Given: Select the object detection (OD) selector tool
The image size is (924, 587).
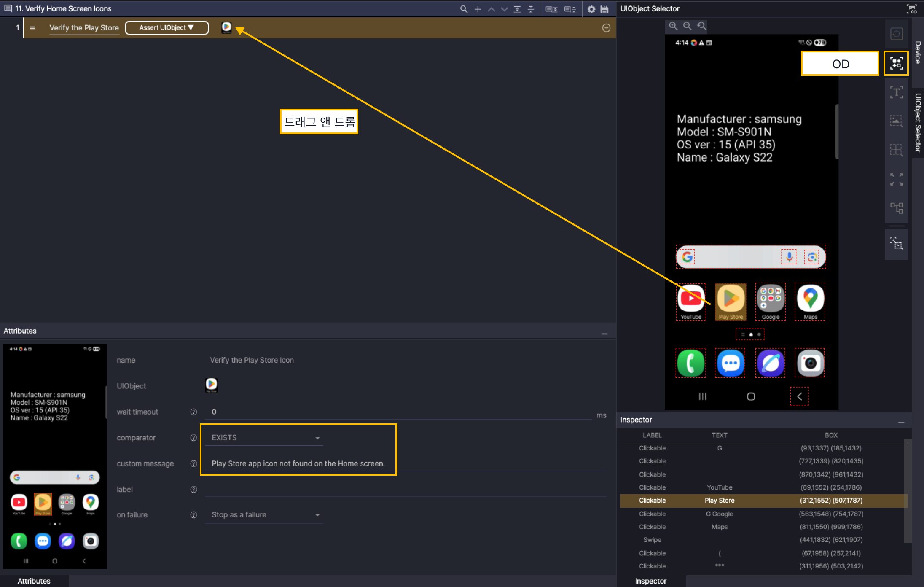Looking at the screenshot, I should pyautogui.click(x=896, y=64).
